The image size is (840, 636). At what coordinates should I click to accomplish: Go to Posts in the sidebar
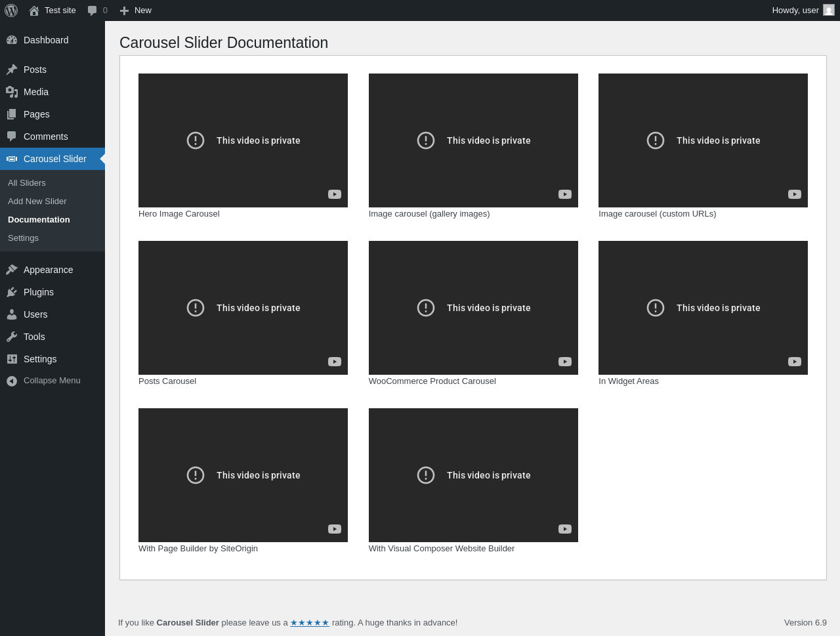click(x=52, y=70)
